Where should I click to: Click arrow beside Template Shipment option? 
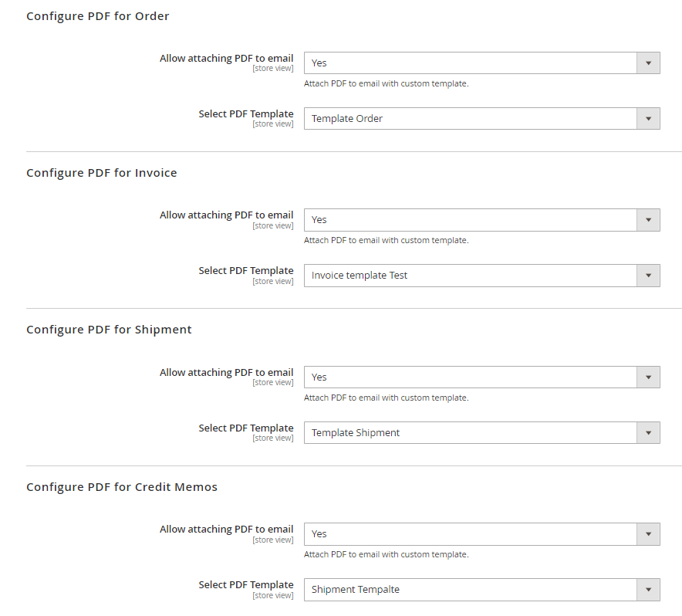[x=648, y=433]
